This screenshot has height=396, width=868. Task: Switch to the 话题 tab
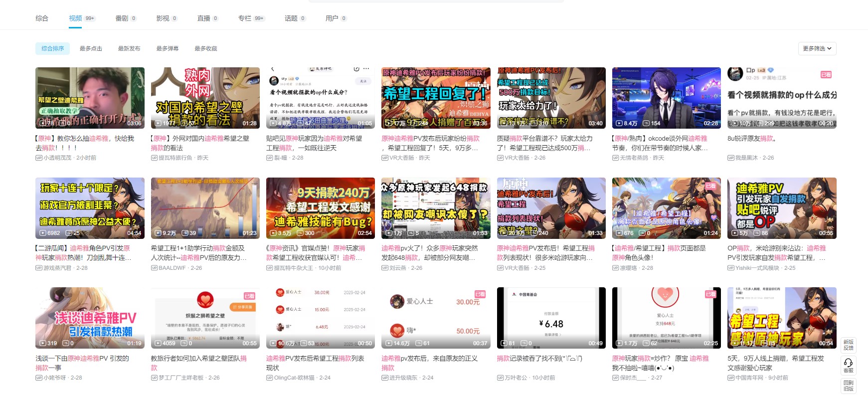295,18
